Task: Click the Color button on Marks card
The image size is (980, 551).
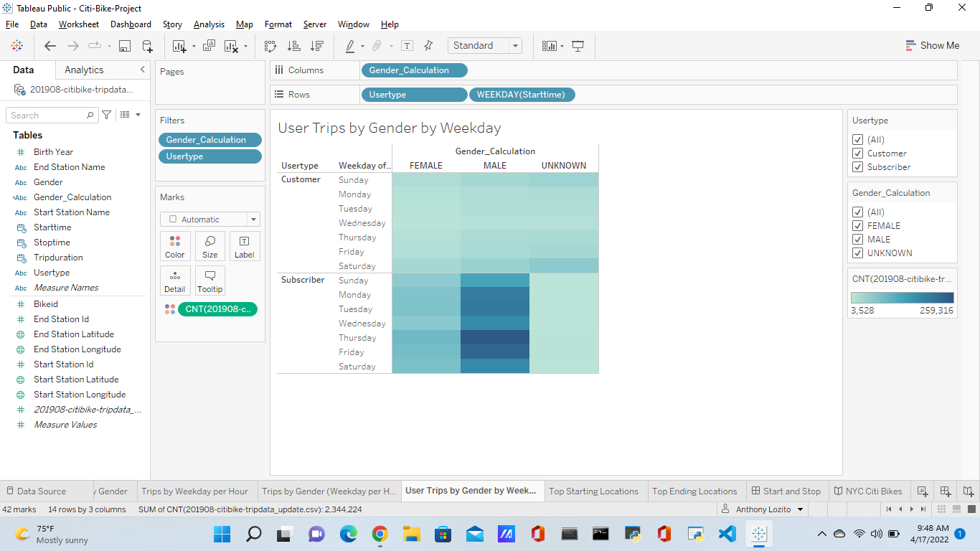Action: coord(175,246)
